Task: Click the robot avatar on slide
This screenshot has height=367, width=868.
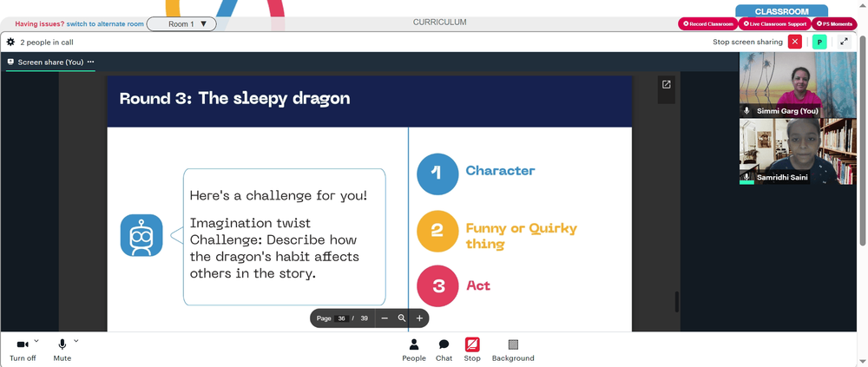Action: (141, 235)
